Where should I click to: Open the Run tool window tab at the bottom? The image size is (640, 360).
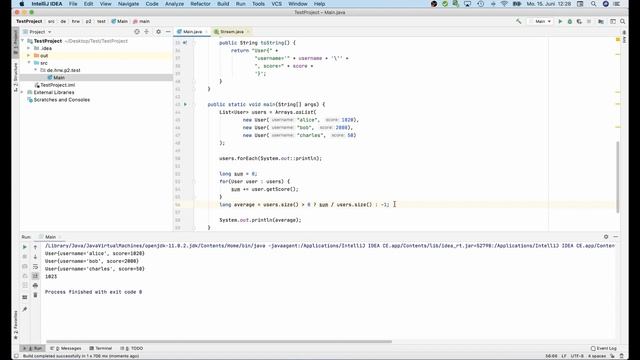pos(32,348)
